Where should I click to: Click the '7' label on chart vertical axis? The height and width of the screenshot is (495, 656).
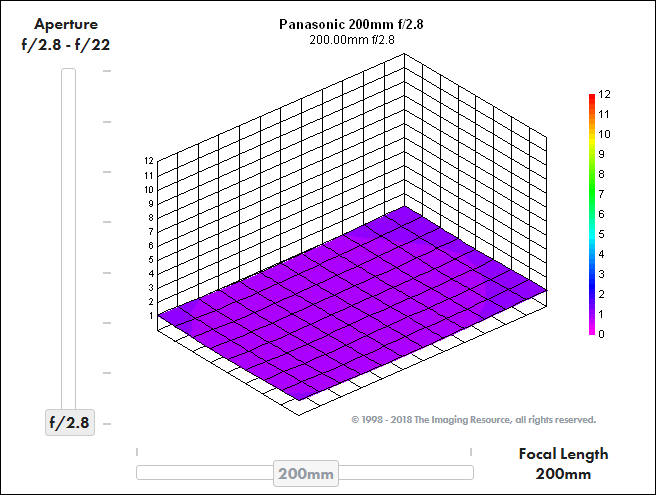pyautogui.click(x=151, y=231)
